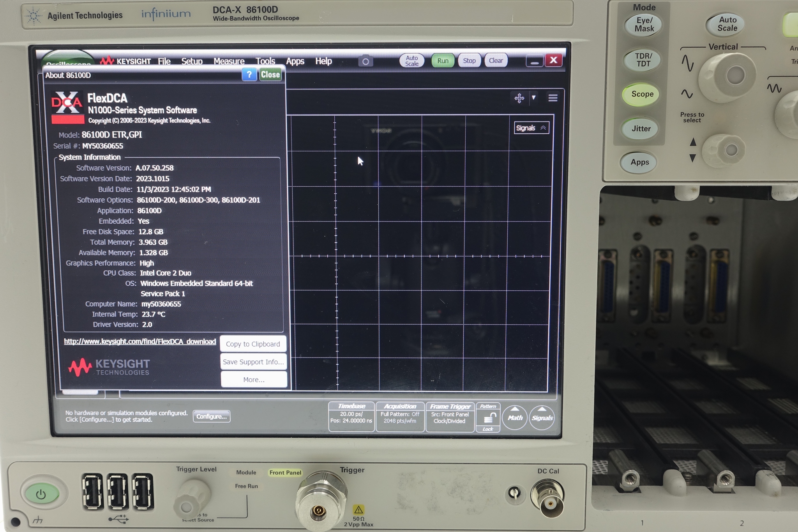Click the green Run button
The width and height of the screenshot is (798, 532).
[x=443, y=61]
